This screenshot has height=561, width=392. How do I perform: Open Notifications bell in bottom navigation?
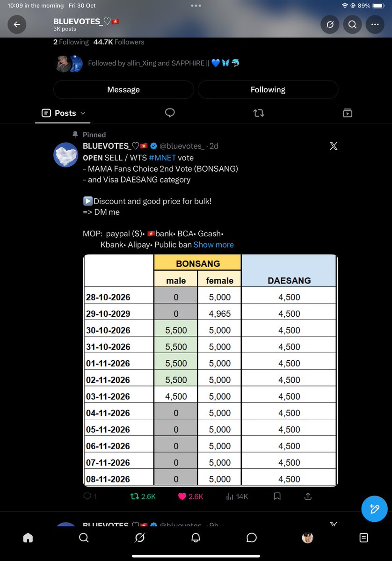pyautogui.click(x=196, y=538)
